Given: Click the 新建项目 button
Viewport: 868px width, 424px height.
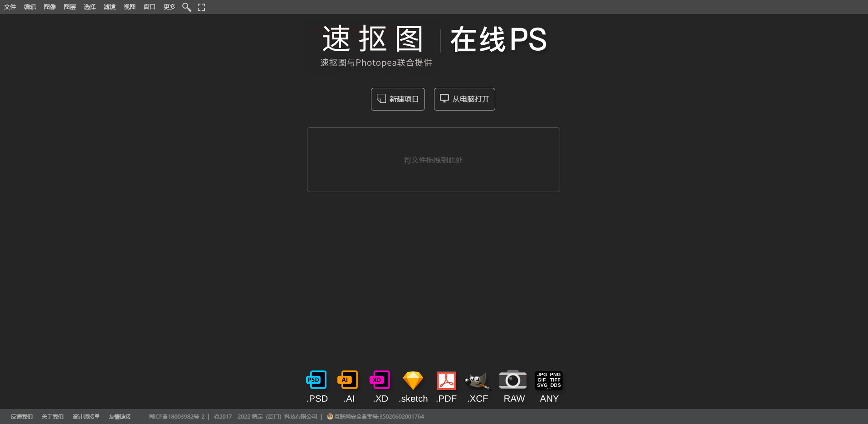Looking at the screenshot, I should tap(398, 99).
